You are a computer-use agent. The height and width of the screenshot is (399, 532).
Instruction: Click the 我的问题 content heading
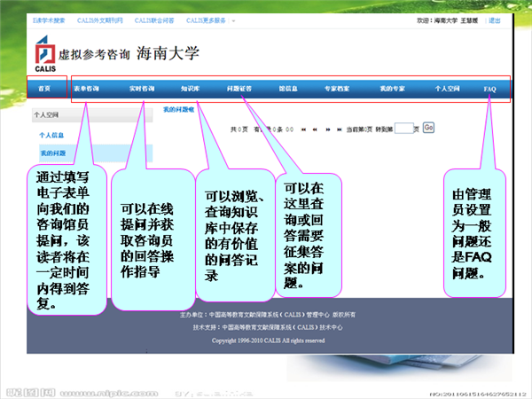(179, 109)
